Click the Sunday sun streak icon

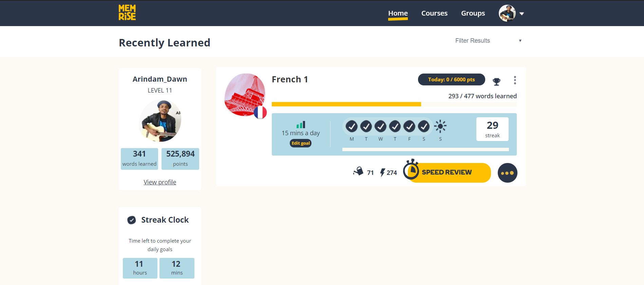pyautogui.click(x=440, y=126)
